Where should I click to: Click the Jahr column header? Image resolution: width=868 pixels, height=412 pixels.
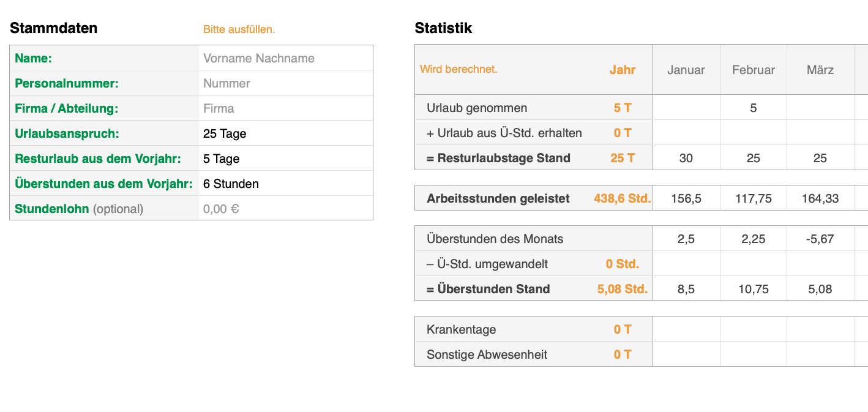[622, 70]
